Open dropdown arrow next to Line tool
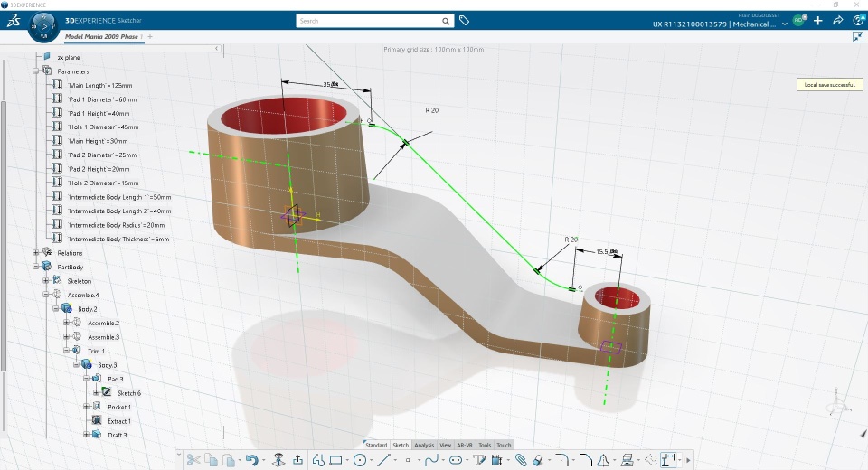The width and height of the screenshot is (868, 470). tap(395, 461)
